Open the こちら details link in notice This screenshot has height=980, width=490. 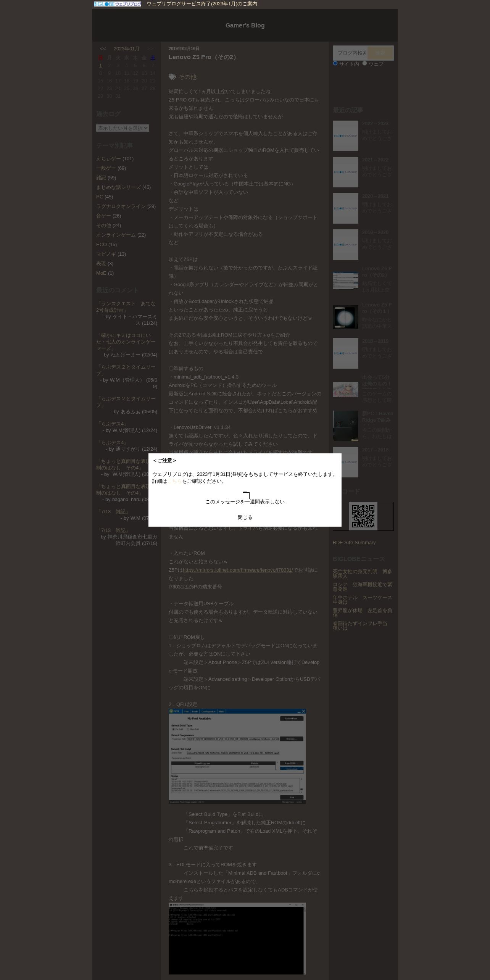coord(175,481)
